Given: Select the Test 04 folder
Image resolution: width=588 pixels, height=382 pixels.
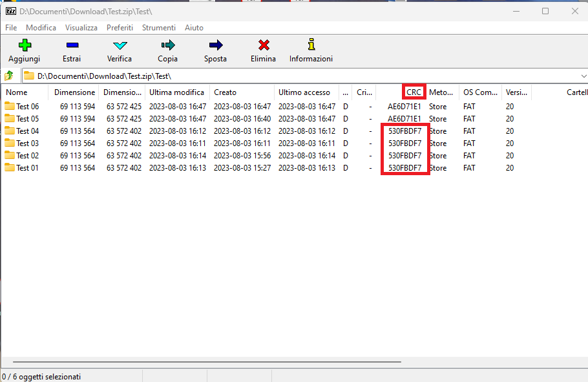Looking at the screenshot, I should click(27, 131).
